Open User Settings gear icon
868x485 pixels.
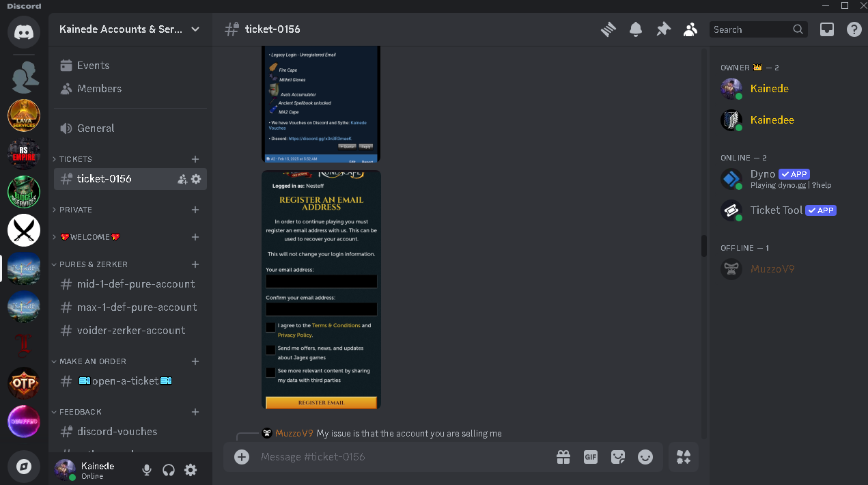pyautogui.click(x=191, y=470)
